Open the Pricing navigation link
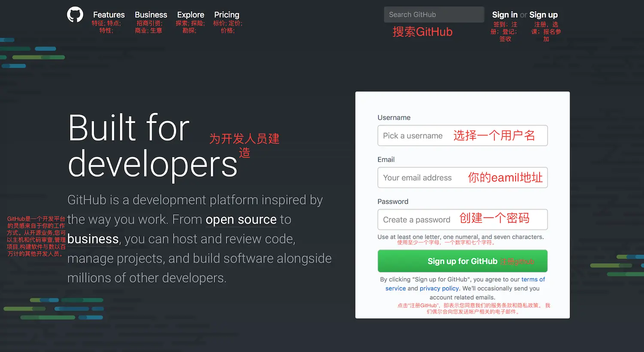 (227, 15)
